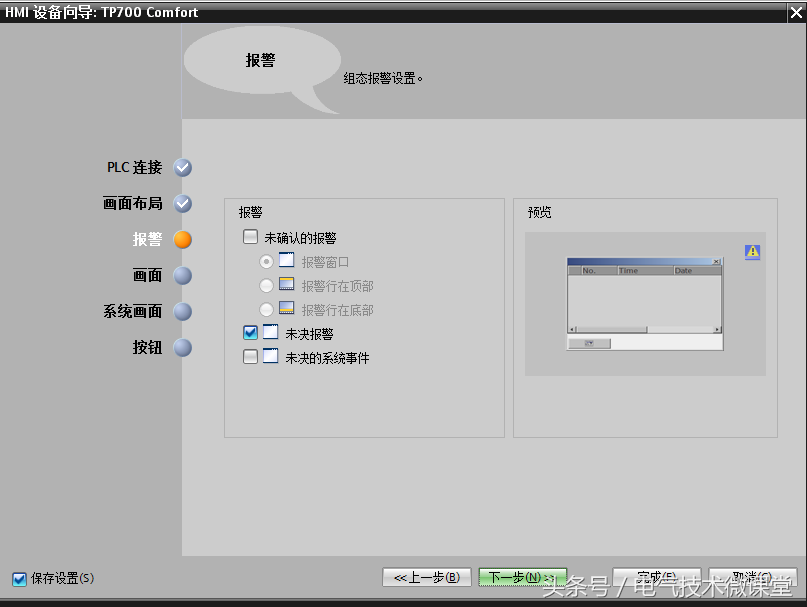This screenshot has height=607, width=807.
Task: Go to the PLC 连接 wizard step
Action: point(134,168)
